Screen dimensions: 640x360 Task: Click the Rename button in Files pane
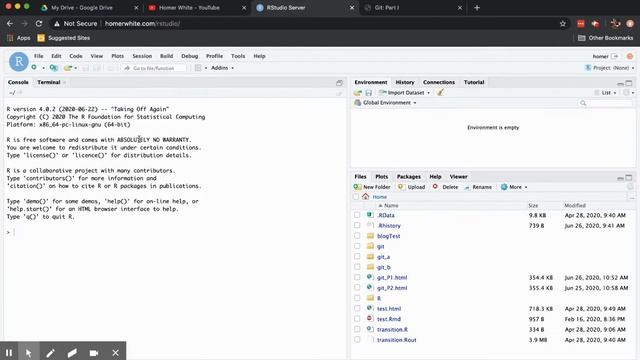[478, 187]
